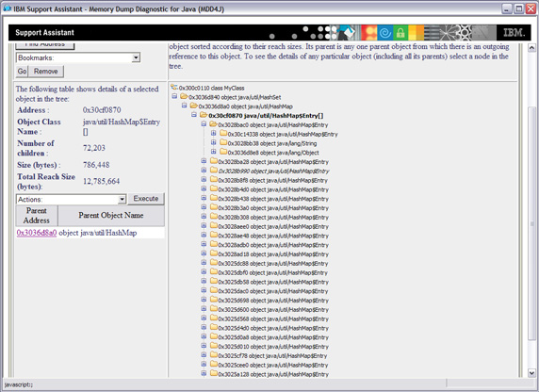Click the scroll-down arrow of the right scrollbar
Viewport: 539px width, 392px height.
click(531, 373)
